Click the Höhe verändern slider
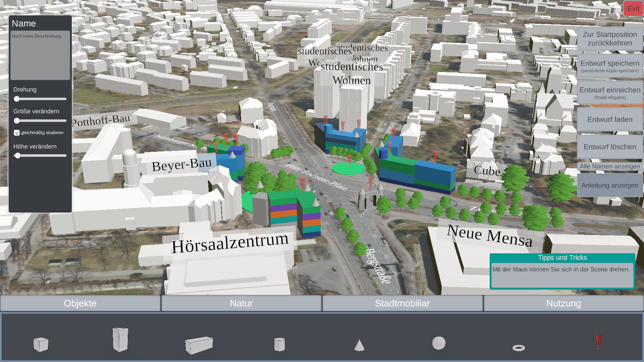Image resolution: width=644 pixels, height=362 pixels. [40, 156]
